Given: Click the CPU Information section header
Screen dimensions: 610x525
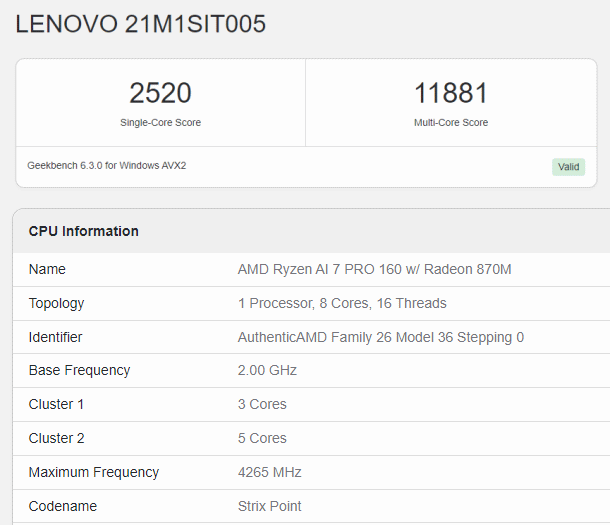Looking at the screenshot, I should (x=84, y=231).
